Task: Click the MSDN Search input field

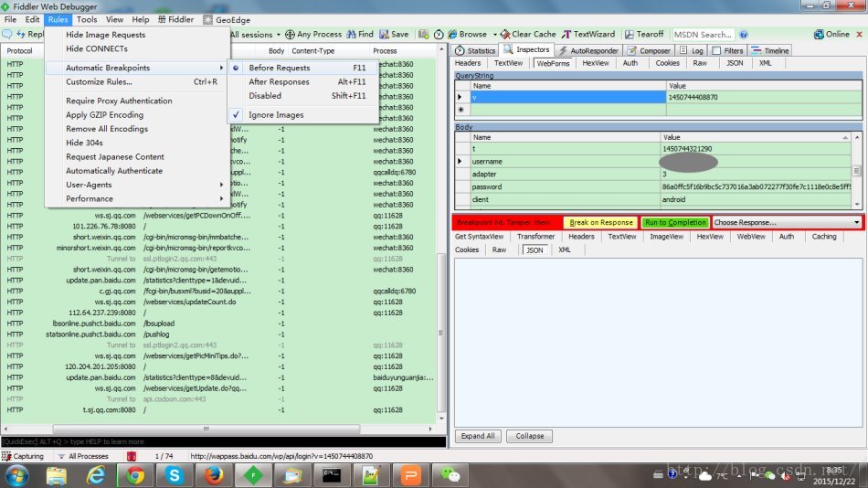Action: point(703,35)
